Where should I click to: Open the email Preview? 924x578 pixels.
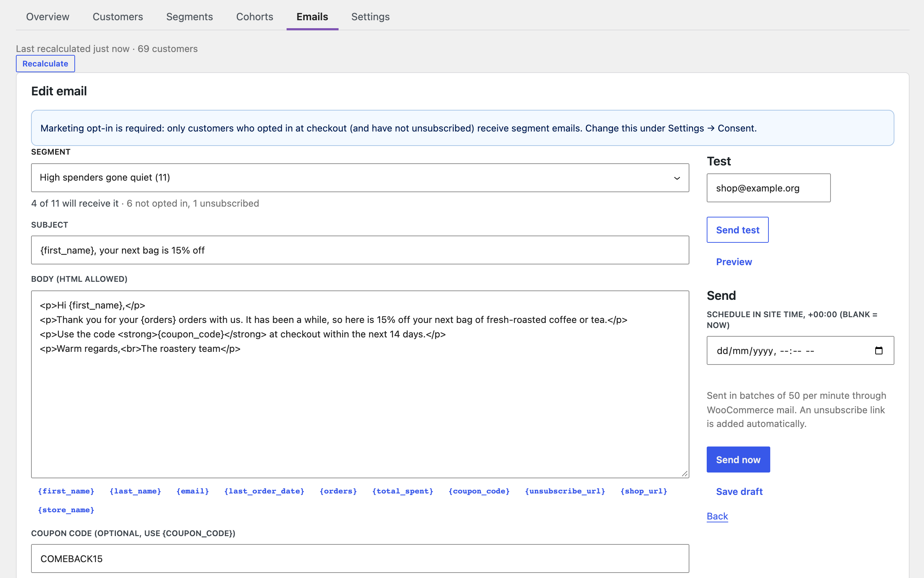click(x=734, y=262)
